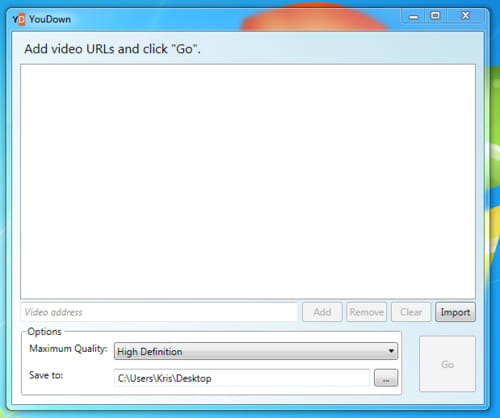Screen dimensions: 500x418
Task: Click the Save to label
Action: point(46,375)
